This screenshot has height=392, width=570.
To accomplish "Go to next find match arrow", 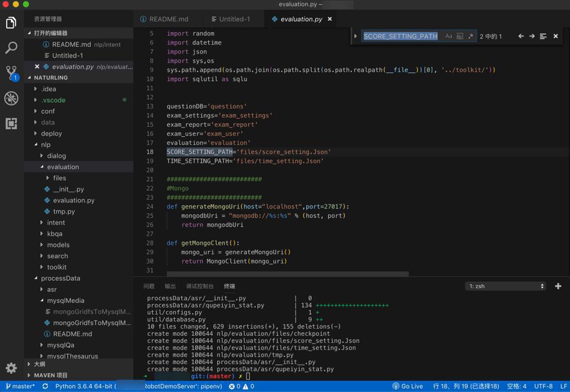I will [532, 36].
